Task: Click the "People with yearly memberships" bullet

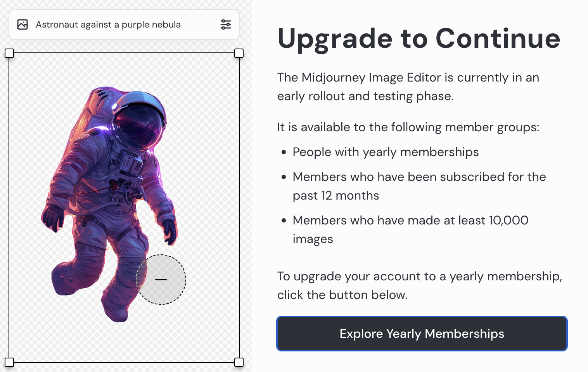Action: (x=386, y=152)
